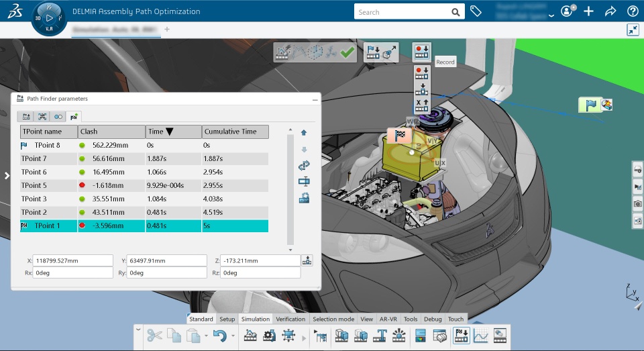The image size is (644, 351).
Task: Click the Rx rotation field
Action: point(72,272)
